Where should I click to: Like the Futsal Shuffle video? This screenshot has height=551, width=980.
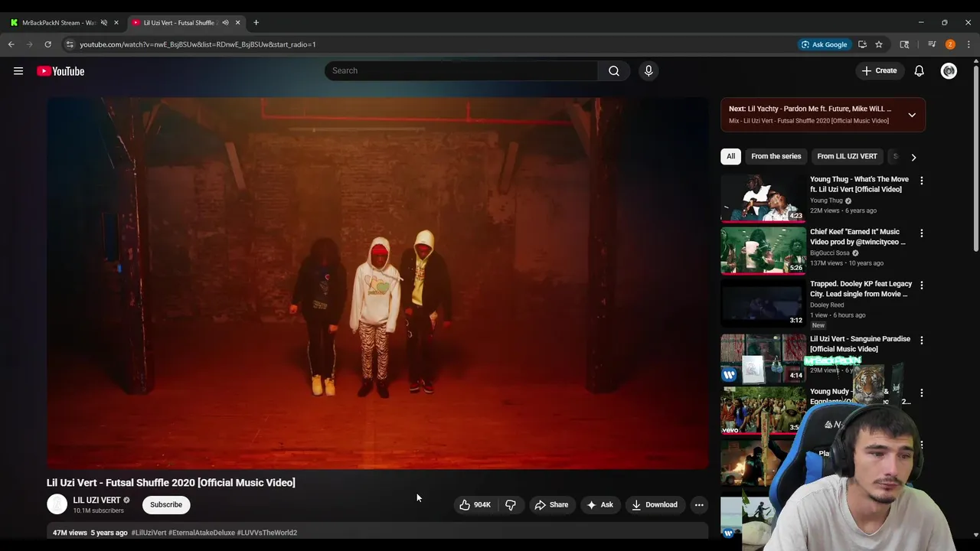pos(475,504)
